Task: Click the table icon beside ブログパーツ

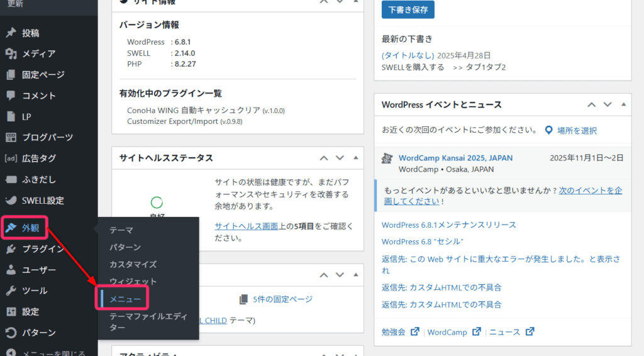Action: pyautogui.click(x=11, y=137)
